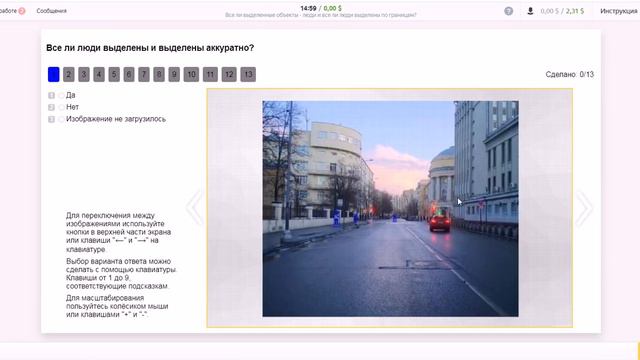Open 'Сообщения' in the top bar
The image size is (640, 360).
coord(51,11)
